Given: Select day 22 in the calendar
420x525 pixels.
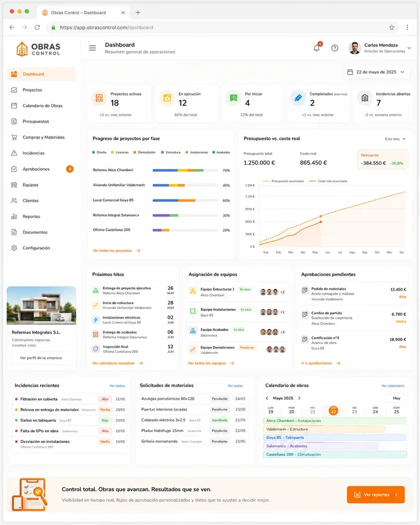Looking at the screenshot, I should (x=333, y=410).
